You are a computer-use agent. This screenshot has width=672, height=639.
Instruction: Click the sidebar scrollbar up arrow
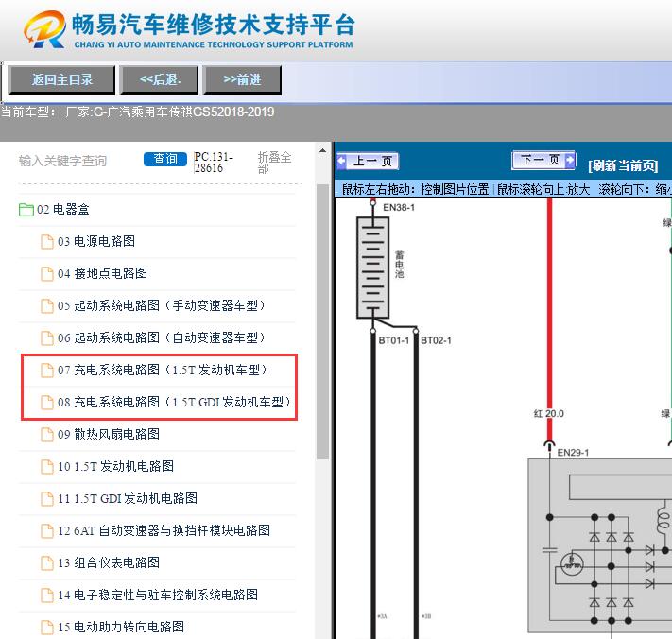point(322,151)
